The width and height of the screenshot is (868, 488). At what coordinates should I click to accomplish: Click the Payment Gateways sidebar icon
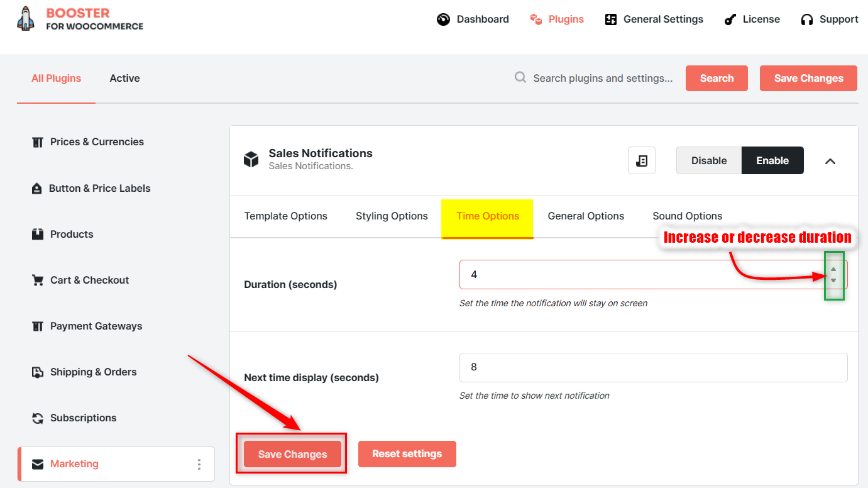[38, 326]
